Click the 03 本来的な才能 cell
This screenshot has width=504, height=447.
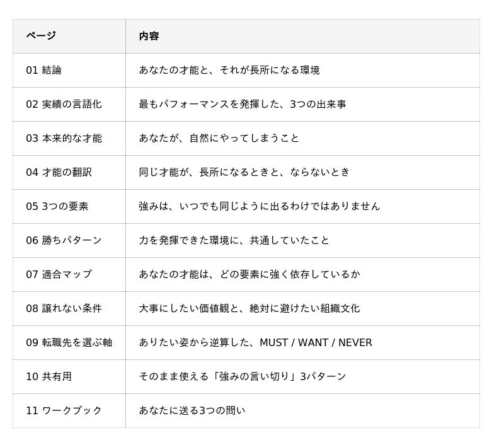(x=69, y=138)
